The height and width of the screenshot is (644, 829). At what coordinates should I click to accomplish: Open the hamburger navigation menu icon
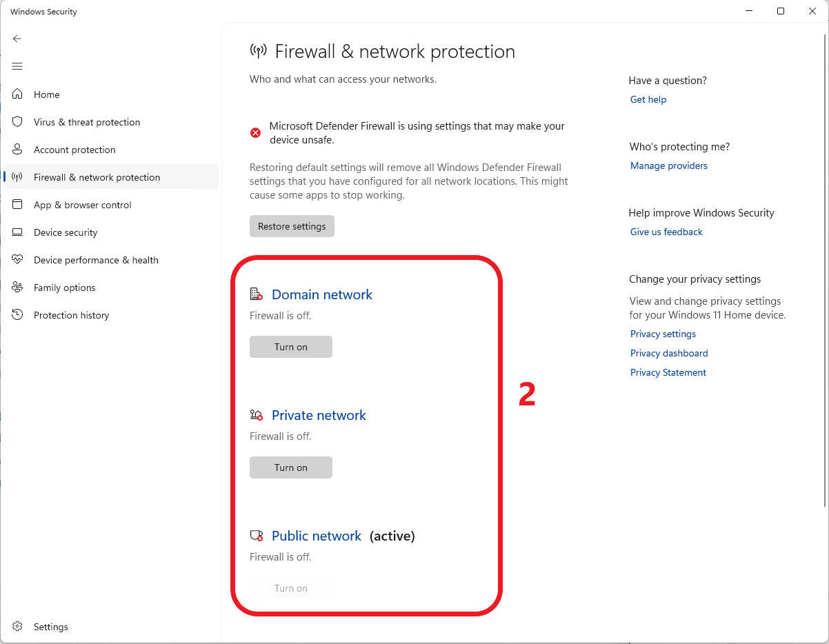click(x=17, y=66)
